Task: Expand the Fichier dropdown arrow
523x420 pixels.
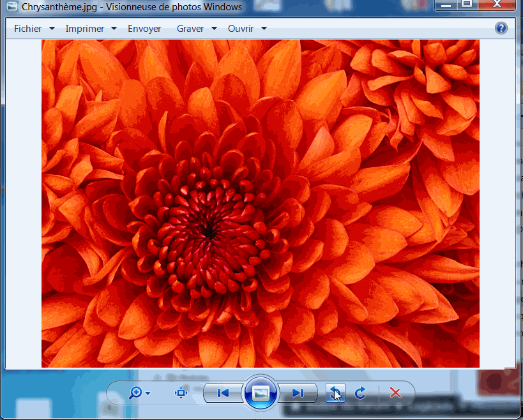Action: (52, 29)
